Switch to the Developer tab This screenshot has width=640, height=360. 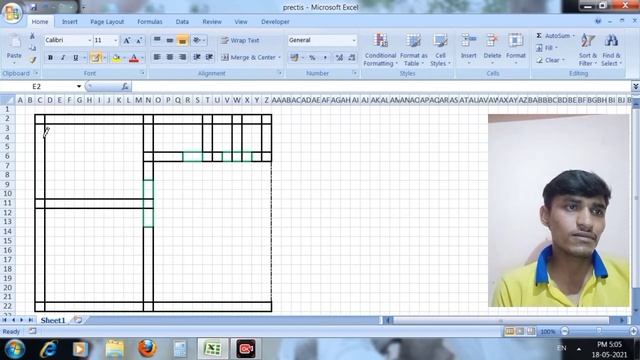[x=275, y=22]
